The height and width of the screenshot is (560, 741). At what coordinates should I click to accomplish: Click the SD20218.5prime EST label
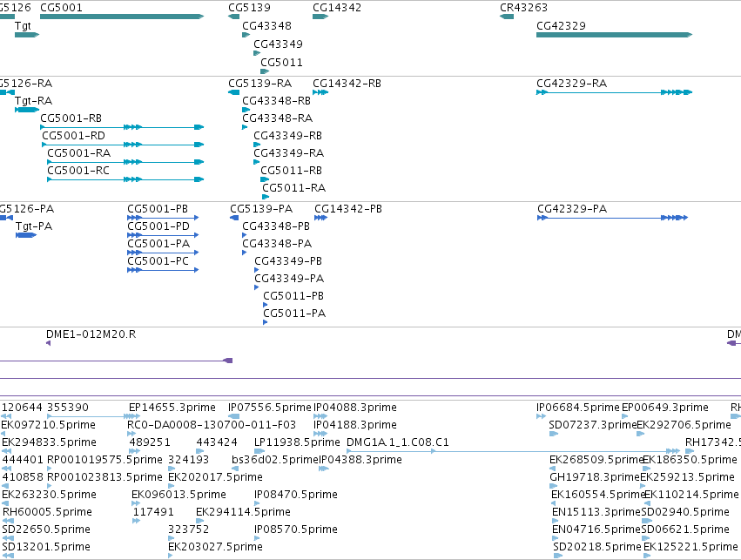coord(597,547)
